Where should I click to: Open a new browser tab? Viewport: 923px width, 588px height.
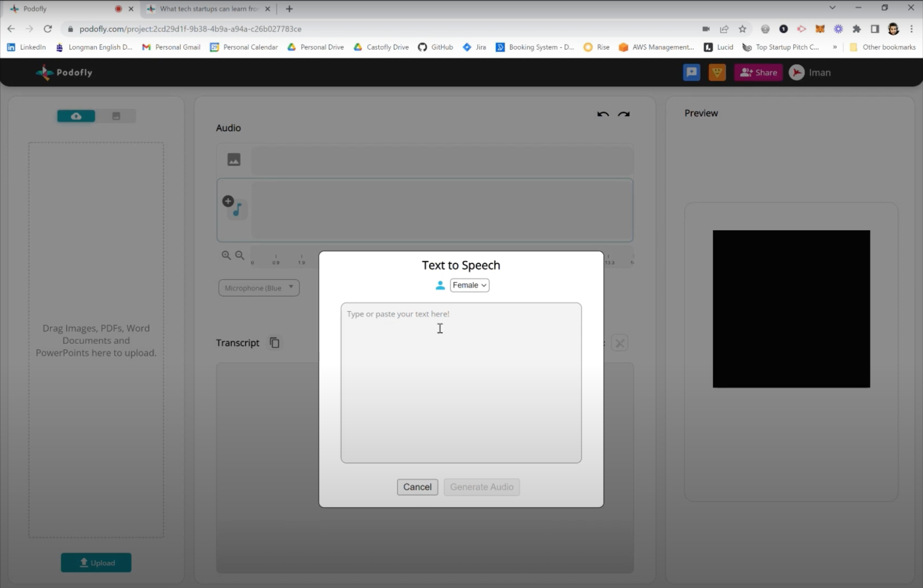289,9
